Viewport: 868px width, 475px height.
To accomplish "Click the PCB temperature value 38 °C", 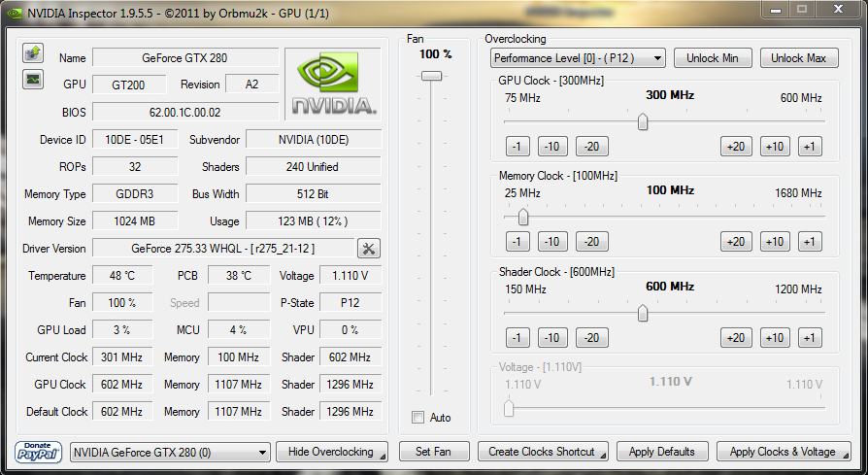I will click(x=239, y=276).
